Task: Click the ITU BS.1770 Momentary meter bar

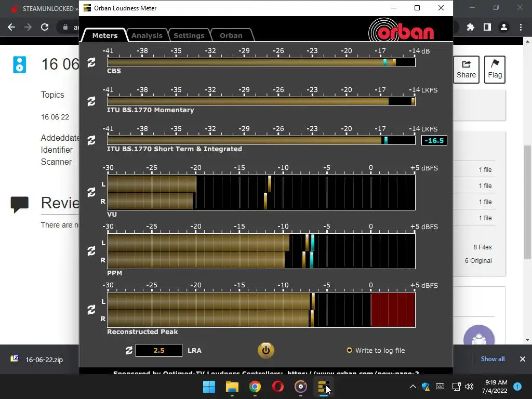Action: 261,101
